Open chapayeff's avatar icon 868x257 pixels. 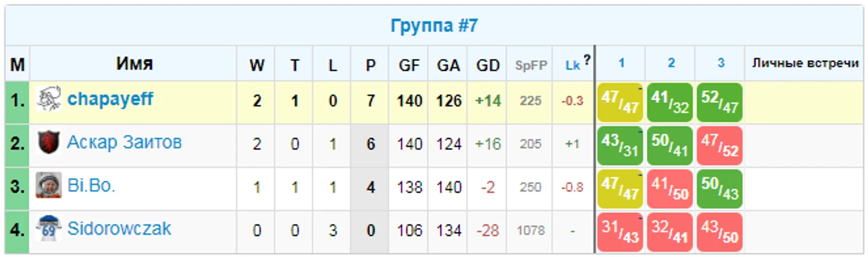(49, 100)
